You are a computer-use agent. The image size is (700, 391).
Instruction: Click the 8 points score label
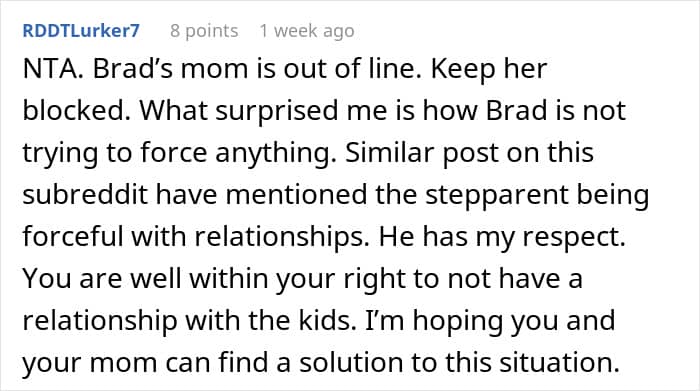point(204,31)
